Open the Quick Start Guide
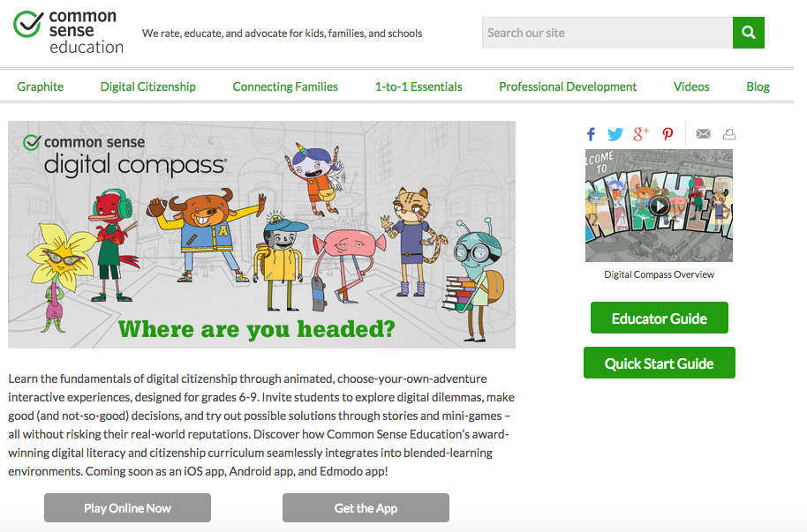This screenshot has height=532, width=807. tap(659, 363)
